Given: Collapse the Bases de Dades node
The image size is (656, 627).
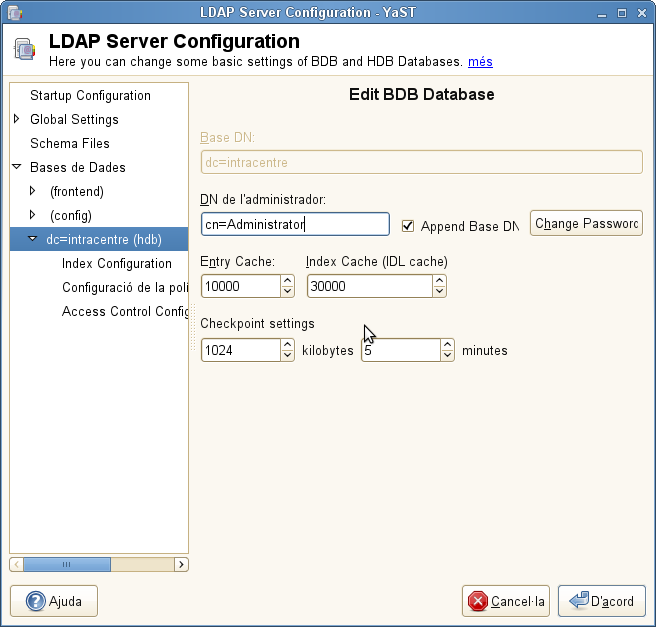Looking at the screenshot, I should coord(16,168).
